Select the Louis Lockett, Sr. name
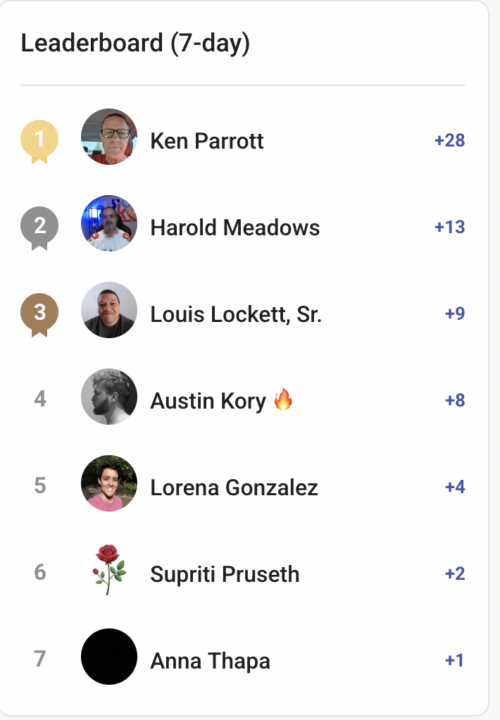The width and height of the screenshot is (500, 720). click(x=236, y=315)
